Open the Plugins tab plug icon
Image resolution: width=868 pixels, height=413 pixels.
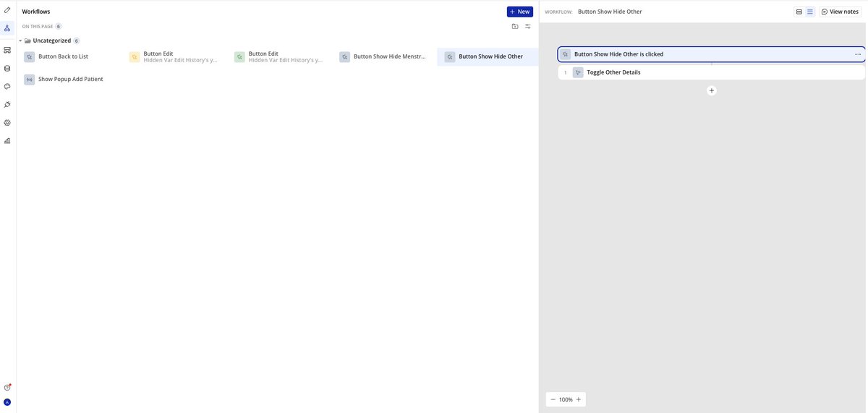click(7, 104)
